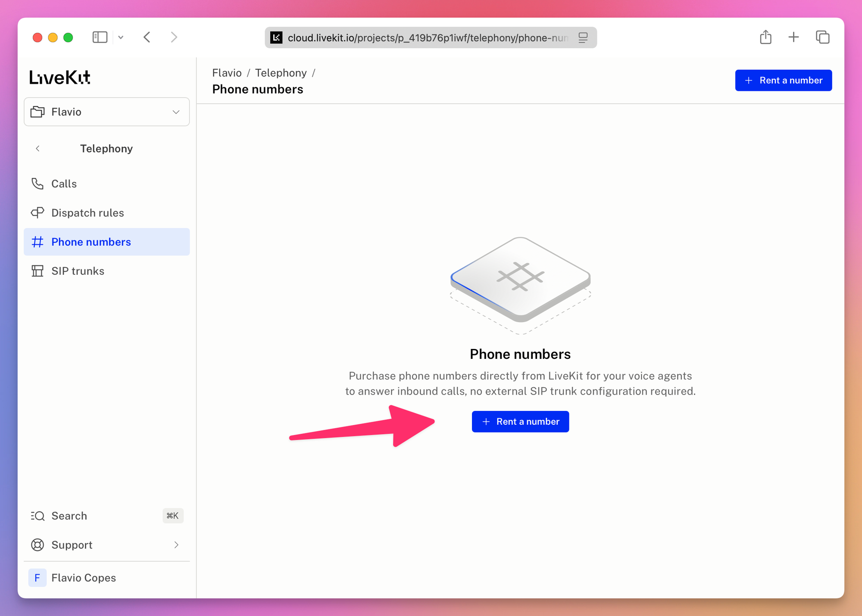The image size is (862, 616).
Task: Show the tab overview in Safari
Action: click(822, 37)
